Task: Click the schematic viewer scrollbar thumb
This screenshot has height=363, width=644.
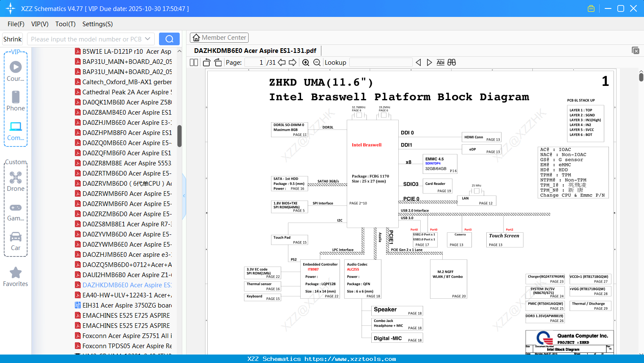Action: [x=641, y=77]
